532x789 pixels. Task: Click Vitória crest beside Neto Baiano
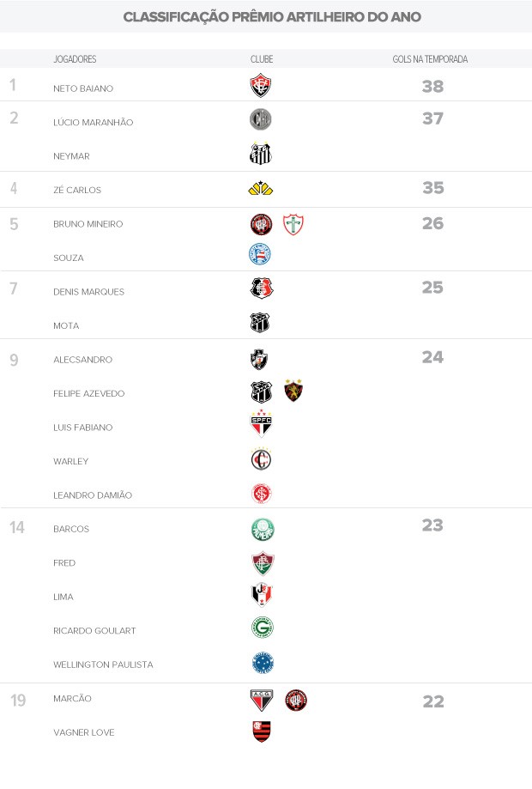point(261,86)
